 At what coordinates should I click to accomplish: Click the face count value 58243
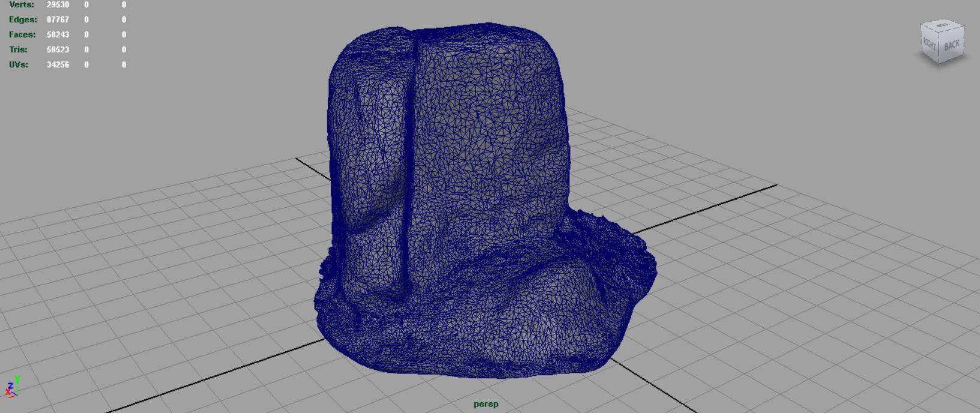pos(58,35)
